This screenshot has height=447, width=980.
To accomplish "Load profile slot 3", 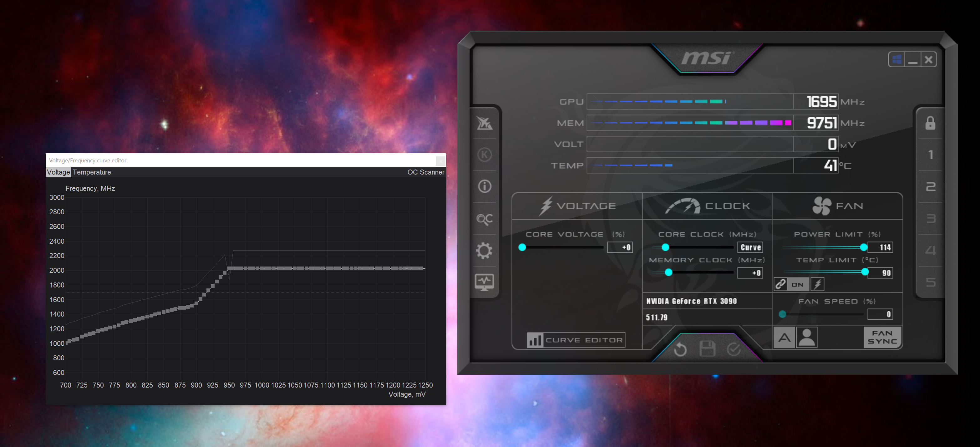I will click(x=931, y=219).
